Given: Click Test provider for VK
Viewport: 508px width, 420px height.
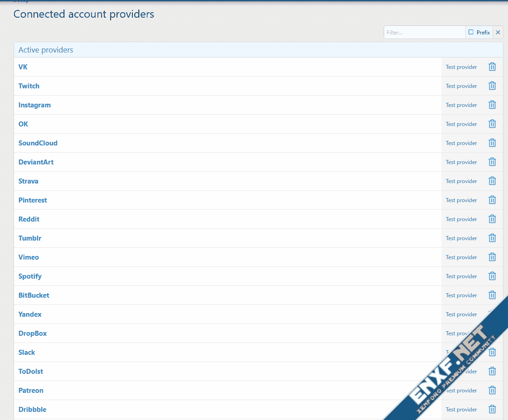Looking at the screenshot, I should pyautogui.click(x=461, y=67).
